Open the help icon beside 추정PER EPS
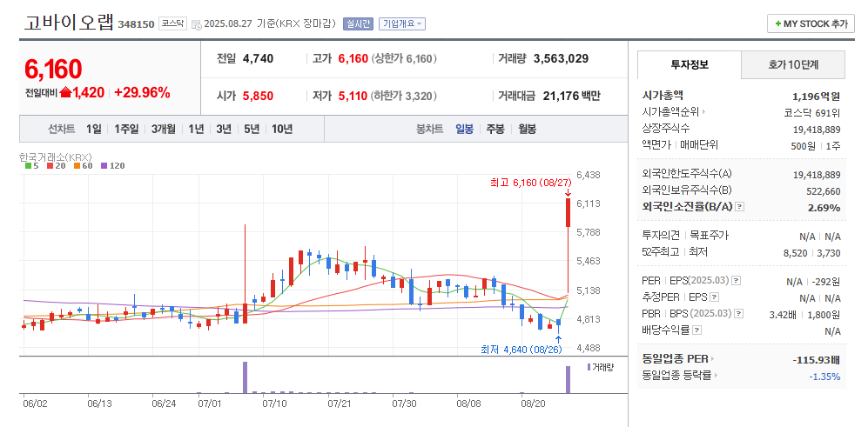The height and width of the screenshot is (427, 868). click(x=714, y=297)
